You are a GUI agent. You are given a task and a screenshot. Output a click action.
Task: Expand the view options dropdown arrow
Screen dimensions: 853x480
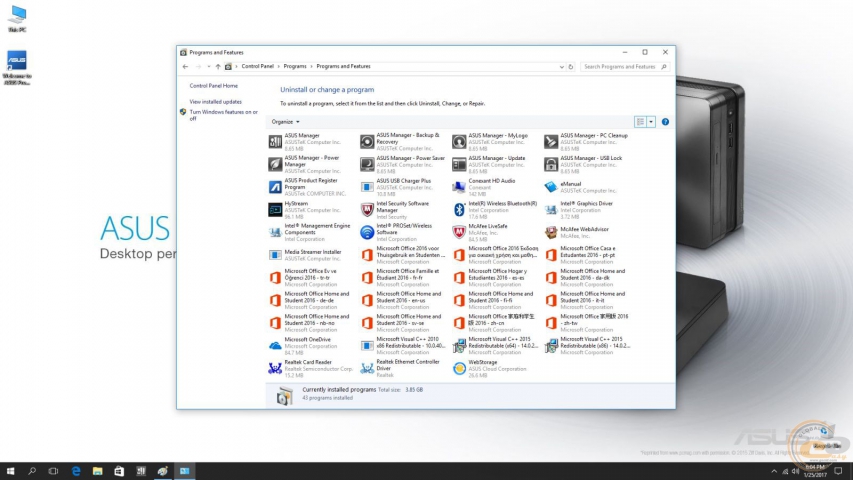pos(651,121)
